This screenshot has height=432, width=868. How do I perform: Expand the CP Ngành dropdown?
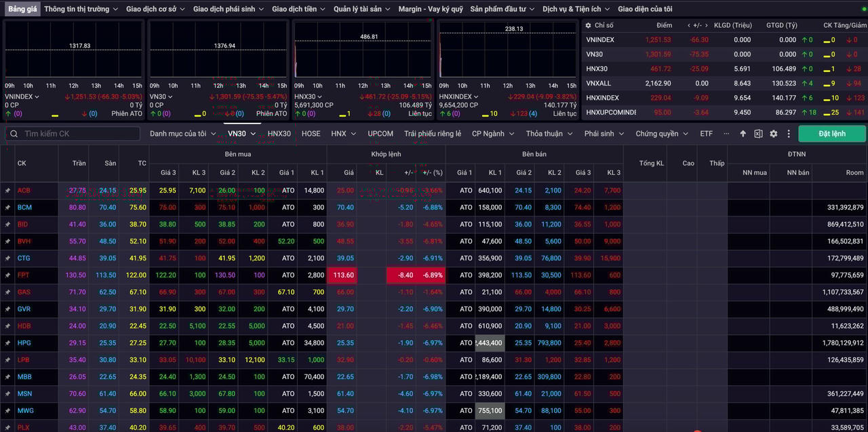click(493, 134)
